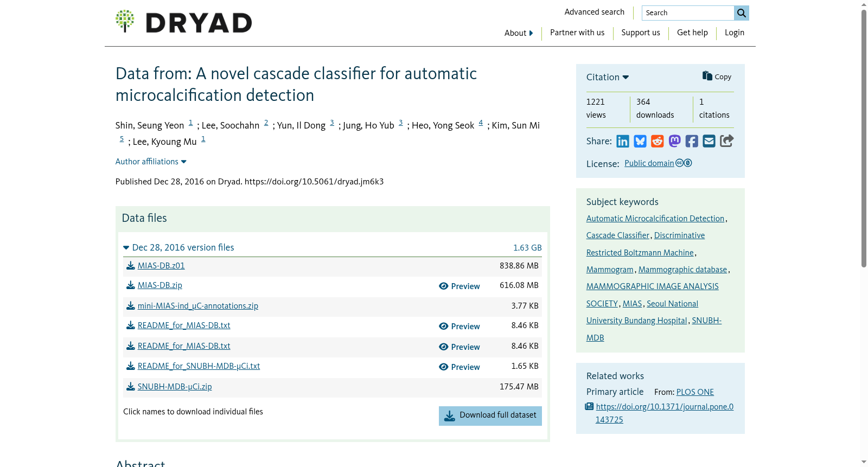This screenshot has height=467, width=868.
Task: Download MIAS-DB.zip via its file name
Action: [160, 285]
